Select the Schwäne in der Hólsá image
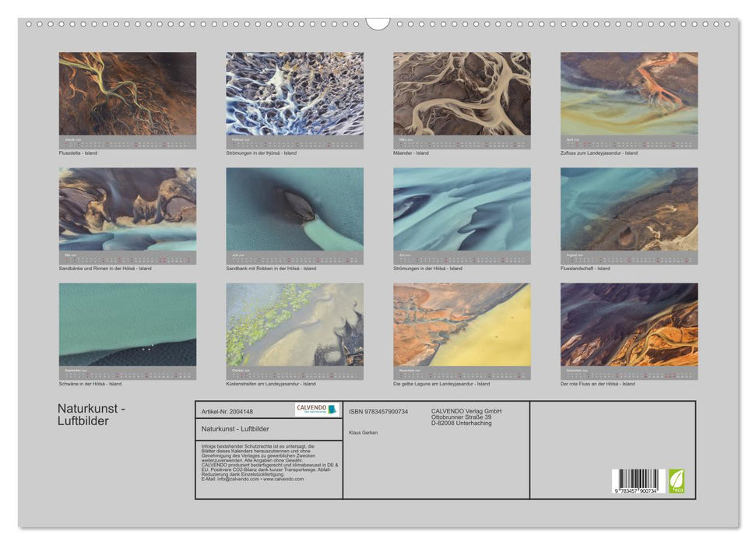This screenshot has height=545, width=756. point(128,325)
